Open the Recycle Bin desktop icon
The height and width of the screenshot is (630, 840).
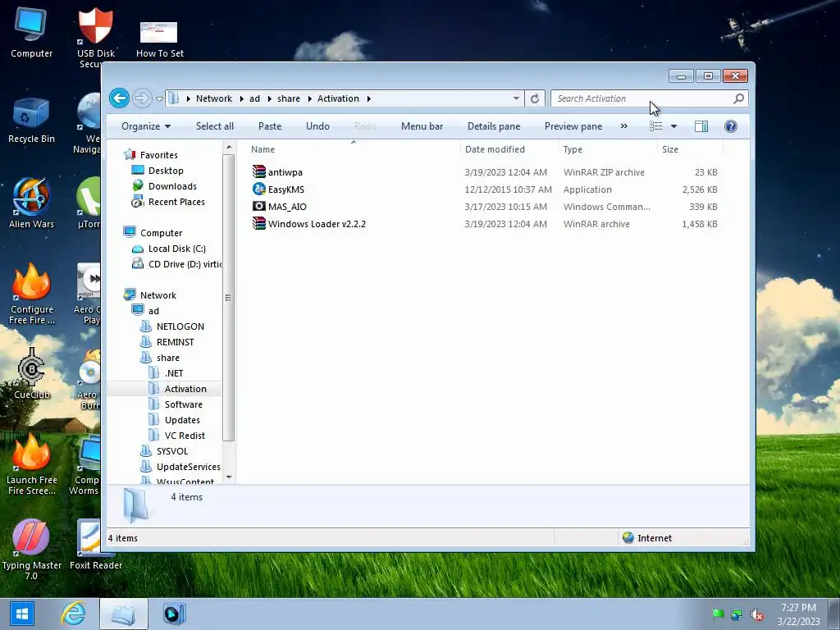click(31, 121)
